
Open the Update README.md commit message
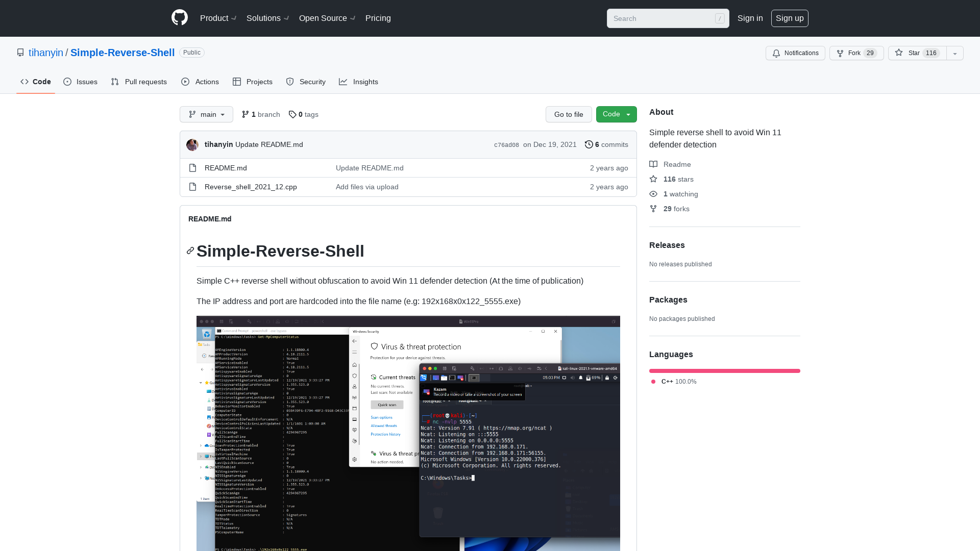pos(269,144)
